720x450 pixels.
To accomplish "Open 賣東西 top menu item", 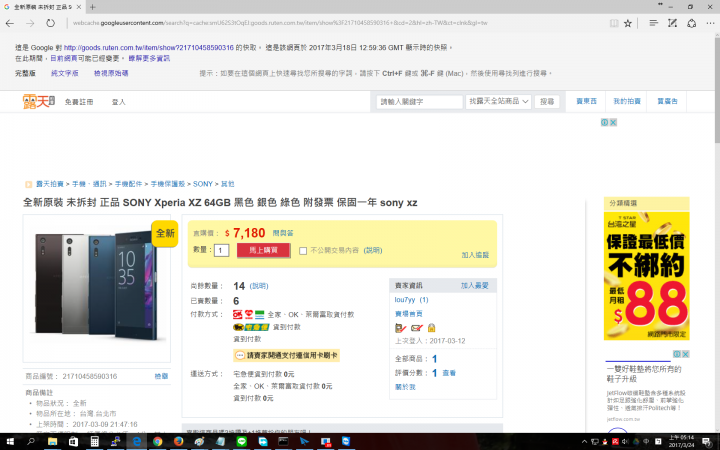I will click(586, 101).
